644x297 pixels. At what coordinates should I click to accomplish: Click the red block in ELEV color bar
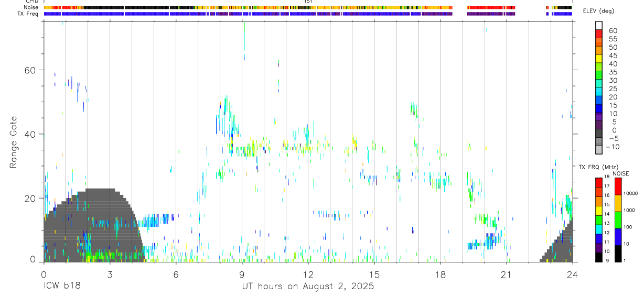599,34
